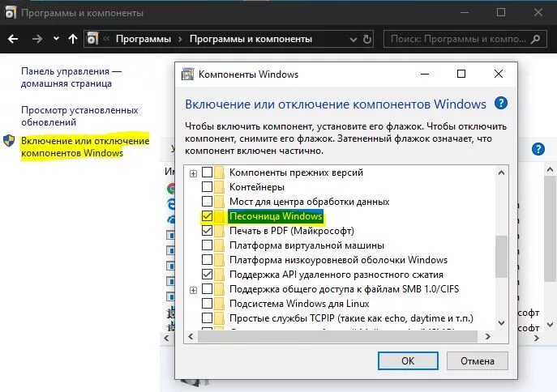Click components list scroll up arrow
This screenshot has height=392, width=557.
pos(501,173)
